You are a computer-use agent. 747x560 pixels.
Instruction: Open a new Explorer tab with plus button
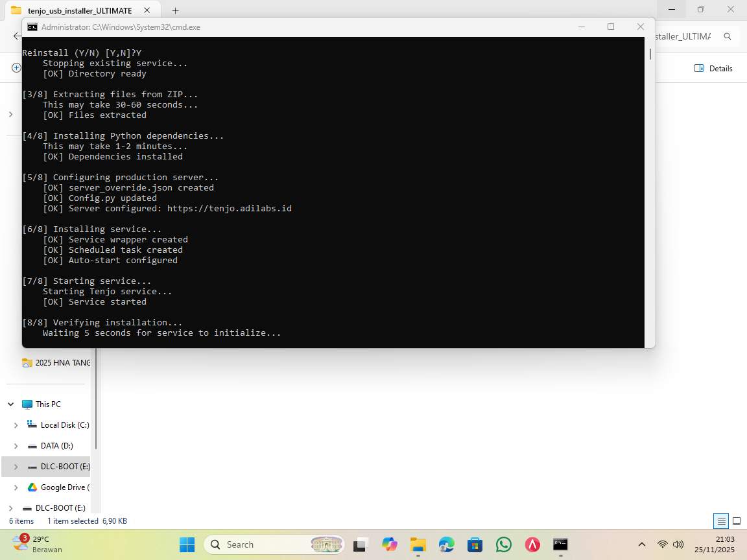click(175, 10)
